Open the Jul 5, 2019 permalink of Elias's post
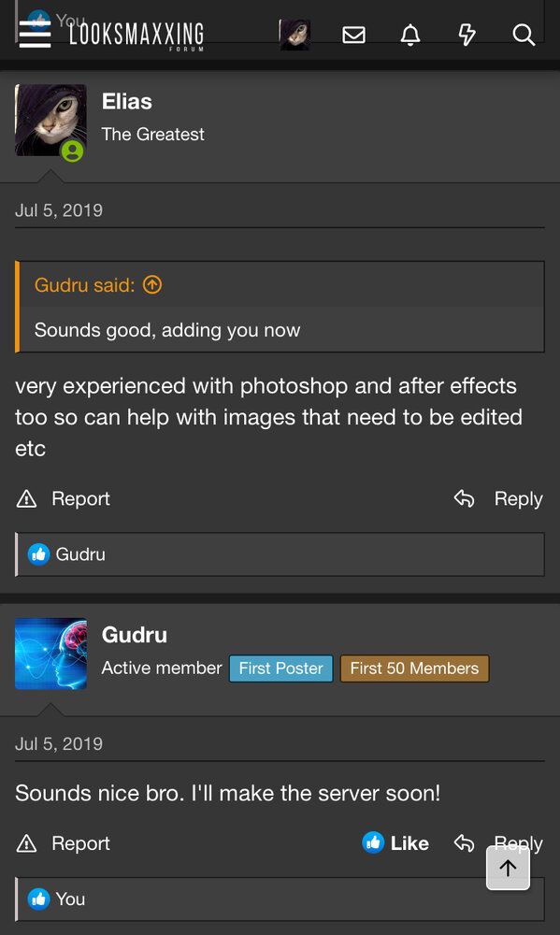Viewport: 560px width, 935px height. (59, 210)
